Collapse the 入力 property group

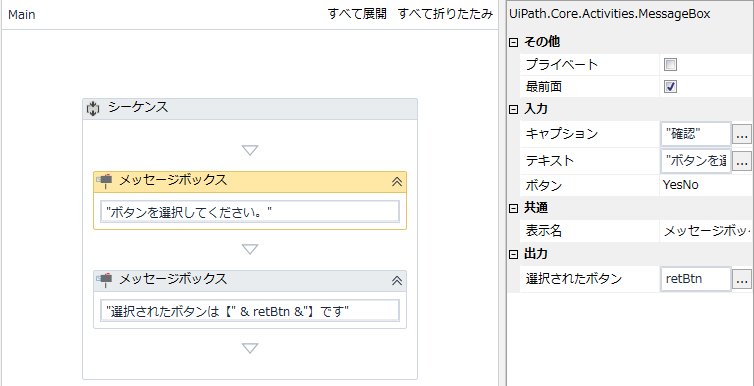click(x=514, y=110)
